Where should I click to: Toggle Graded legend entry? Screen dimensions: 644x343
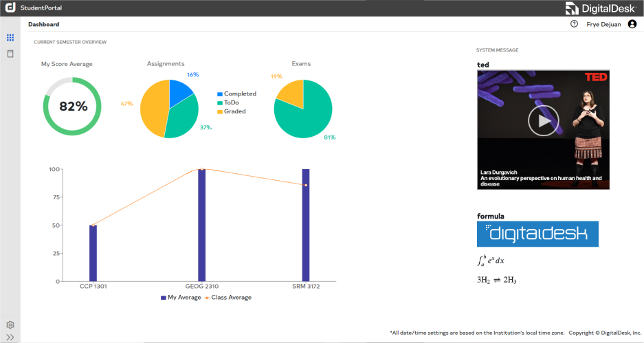click(x=231, y=111)
